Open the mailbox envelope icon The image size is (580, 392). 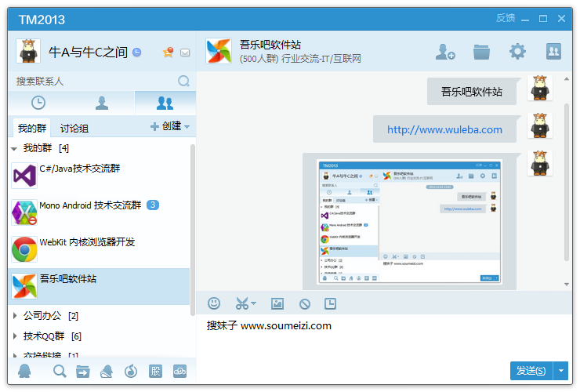[x=185, y=53]
